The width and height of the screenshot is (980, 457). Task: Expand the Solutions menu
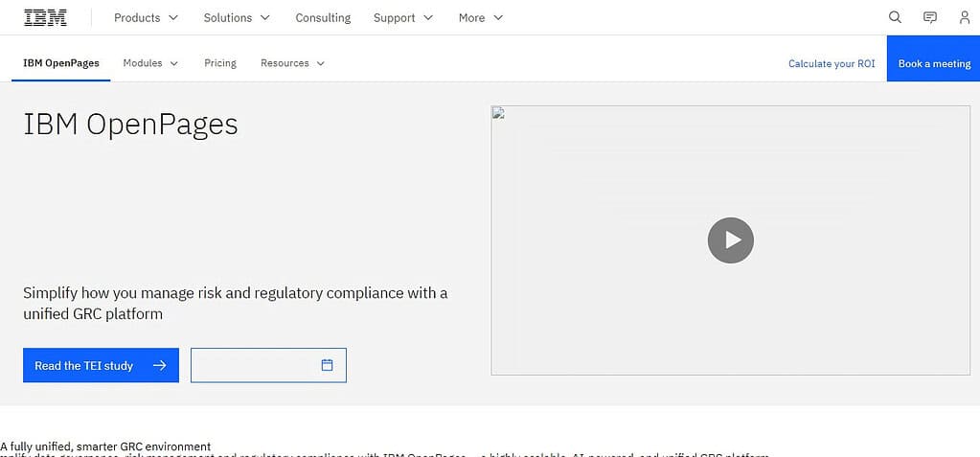pyautogui.click(x=237, y=17)
